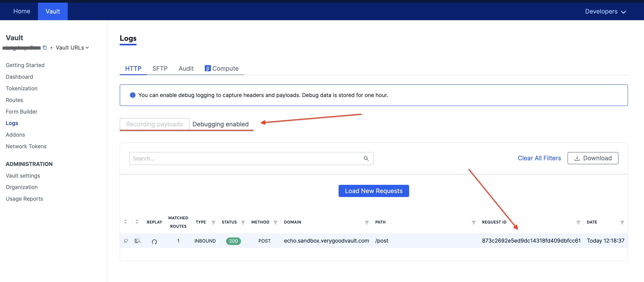
Task: Filter by the REQUEST ID column
Action: coord(578,222)
